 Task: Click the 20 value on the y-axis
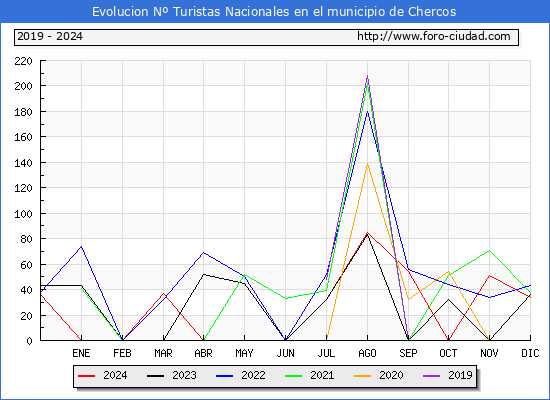click(x=27, y=316)
